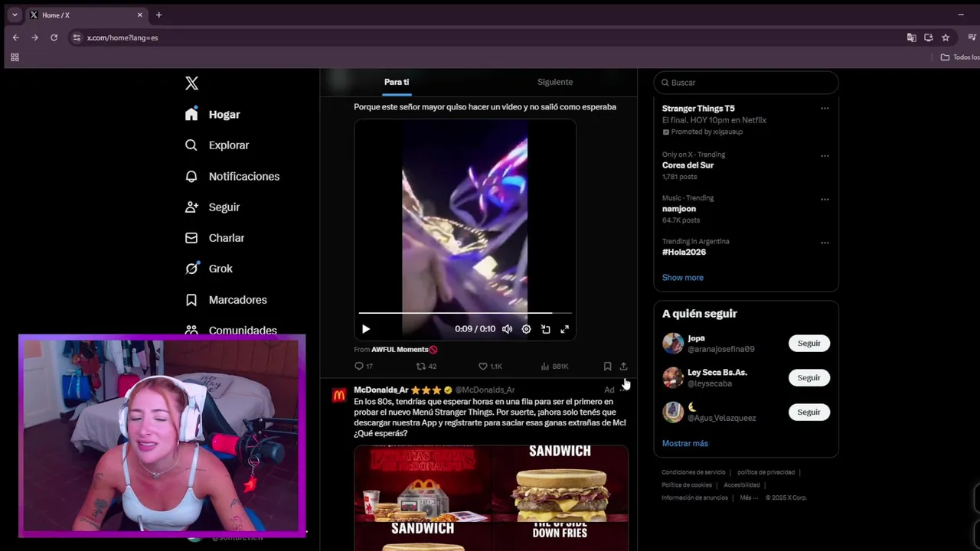Viewport: 980px width, 551px height.
Task: Play the video in the post
Action: click(366, 329)
